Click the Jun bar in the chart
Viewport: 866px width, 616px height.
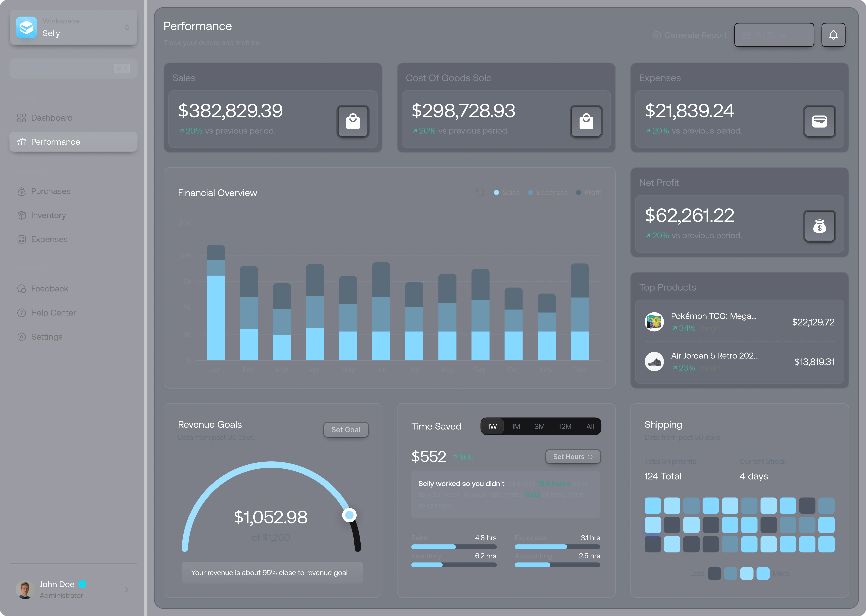point(381,311)
